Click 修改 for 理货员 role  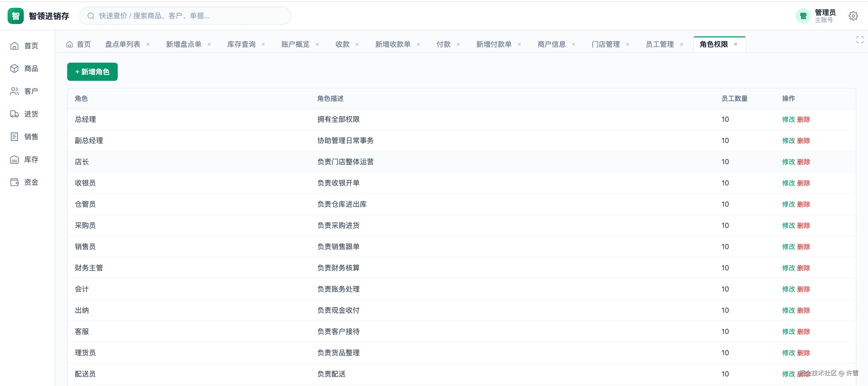(788, 353)
